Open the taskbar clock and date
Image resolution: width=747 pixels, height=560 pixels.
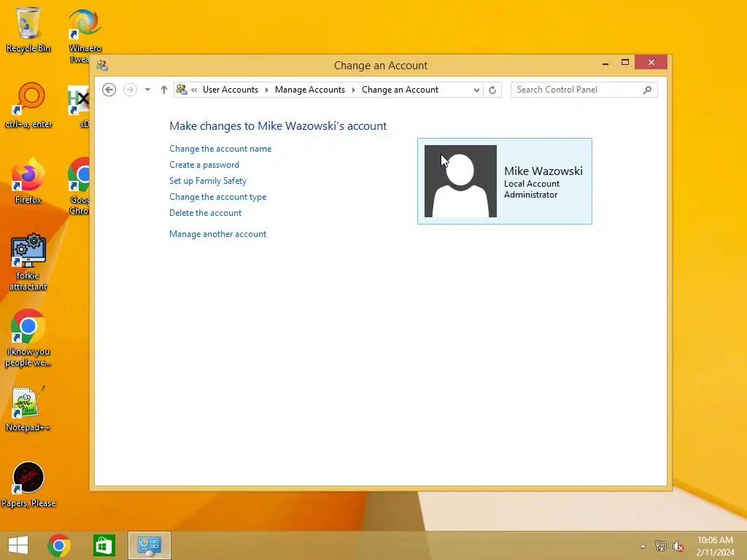[715, 546]
